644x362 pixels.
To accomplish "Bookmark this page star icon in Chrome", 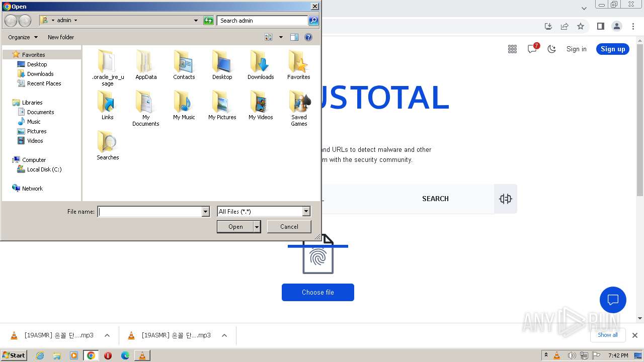I will [581, 26].
